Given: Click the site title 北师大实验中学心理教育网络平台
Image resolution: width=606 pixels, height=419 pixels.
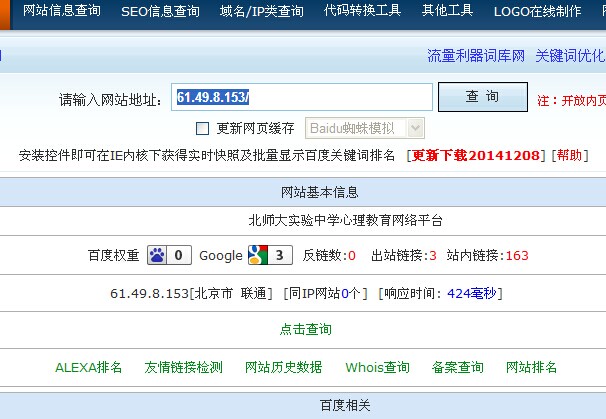Looking at the screenshot, I should click(346, 221).
